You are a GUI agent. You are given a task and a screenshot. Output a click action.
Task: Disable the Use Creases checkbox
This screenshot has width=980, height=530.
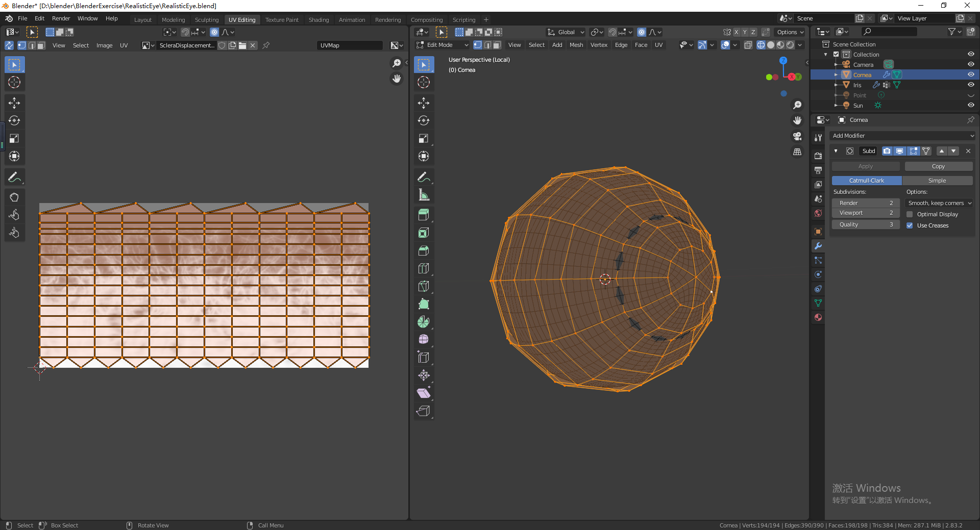[910, 225]
